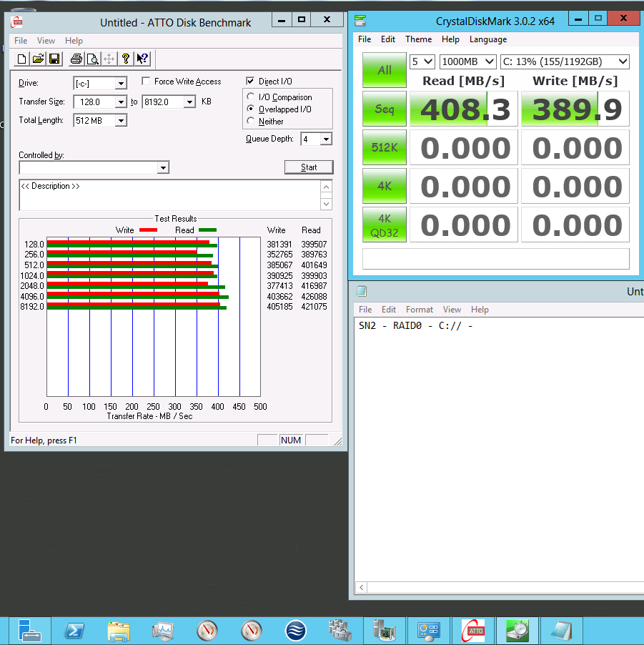Viewport: 644px width, 645px height.
Task: Open the Transfer Size 8192.0 dropdown
Action: 189,102
